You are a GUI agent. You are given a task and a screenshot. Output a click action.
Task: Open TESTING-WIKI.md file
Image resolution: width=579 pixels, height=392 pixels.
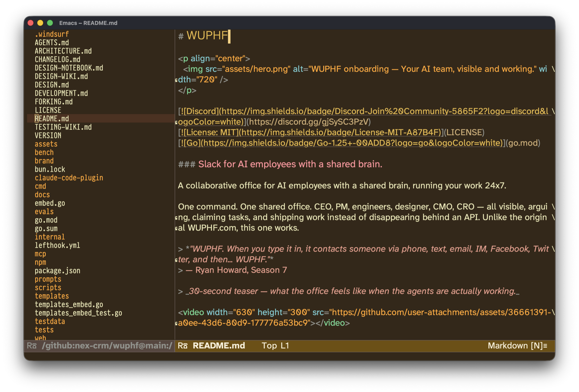(63, 127)
